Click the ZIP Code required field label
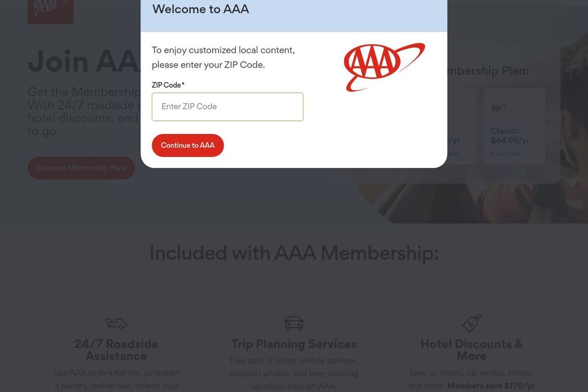This screenshot has height=392, width=588. (167, 84)
